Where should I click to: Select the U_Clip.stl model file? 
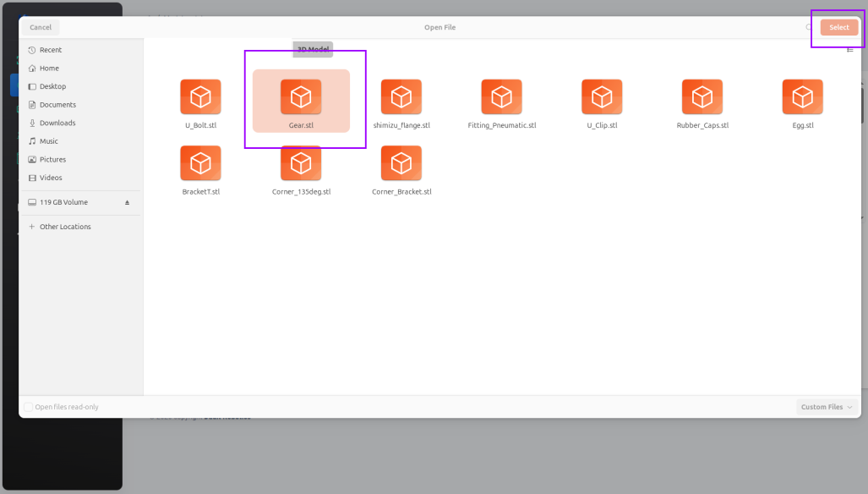(602, 103)
